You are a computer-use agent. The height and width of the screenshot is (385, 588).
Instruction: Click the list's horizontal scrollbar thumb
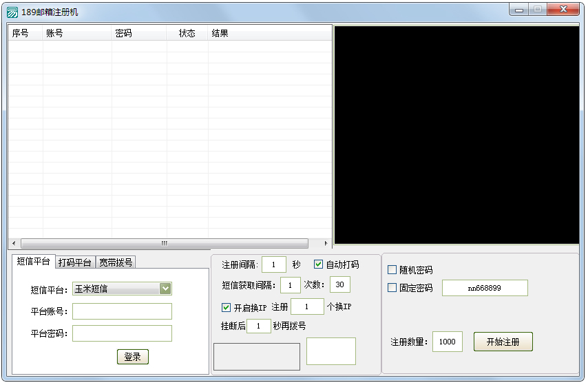(x=165, y=243)
